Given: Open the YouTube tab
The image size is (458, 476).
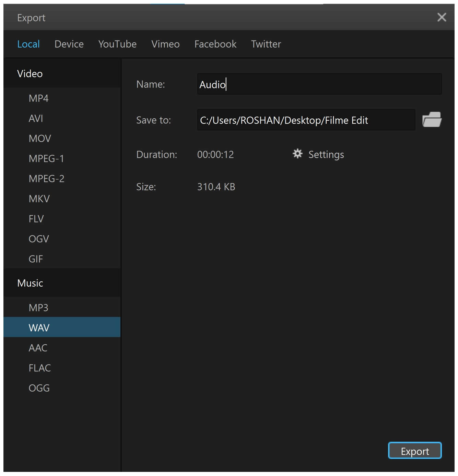Looking at the screenshot, I should click(x=117, y=44).
